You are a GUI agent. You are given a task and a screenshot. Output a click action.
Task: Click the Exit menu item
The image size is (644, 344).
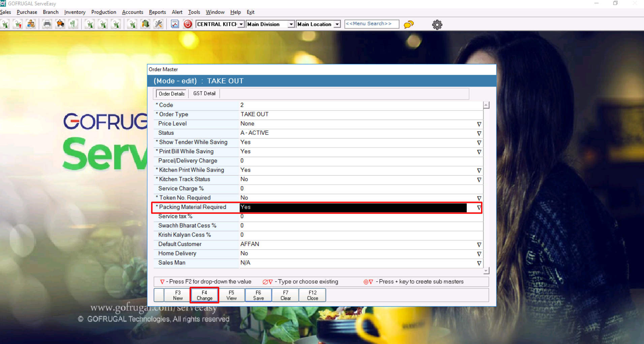click(x=250, y=12)
